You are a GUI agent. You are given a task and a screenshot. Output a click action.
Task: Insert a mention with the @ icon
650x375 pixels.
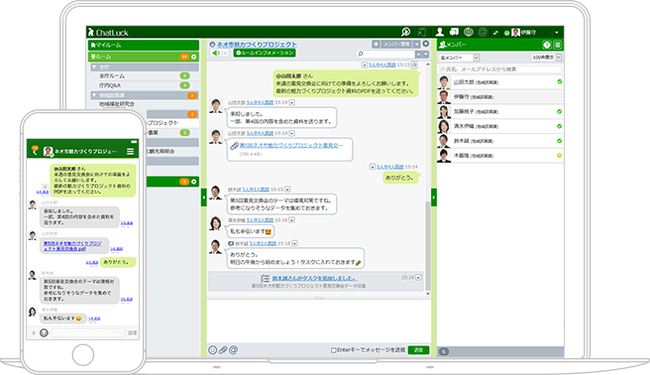(x=234, y=350)
